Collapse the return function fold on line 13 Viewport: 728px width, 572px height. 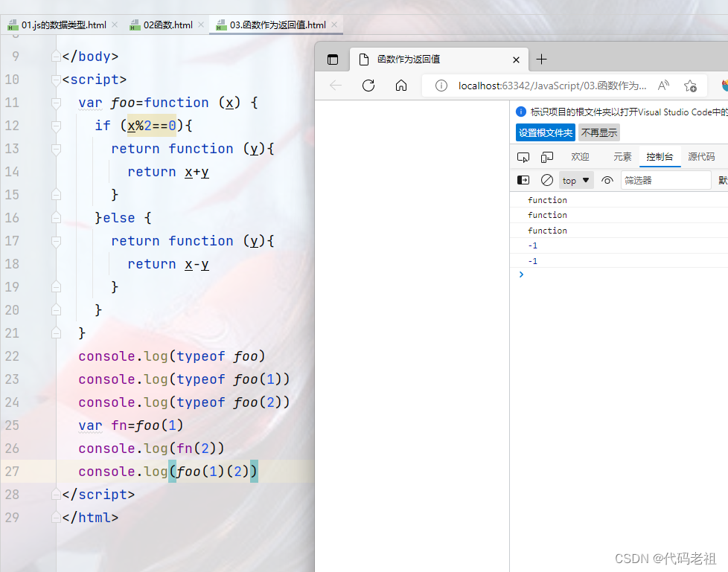point(56,149)
